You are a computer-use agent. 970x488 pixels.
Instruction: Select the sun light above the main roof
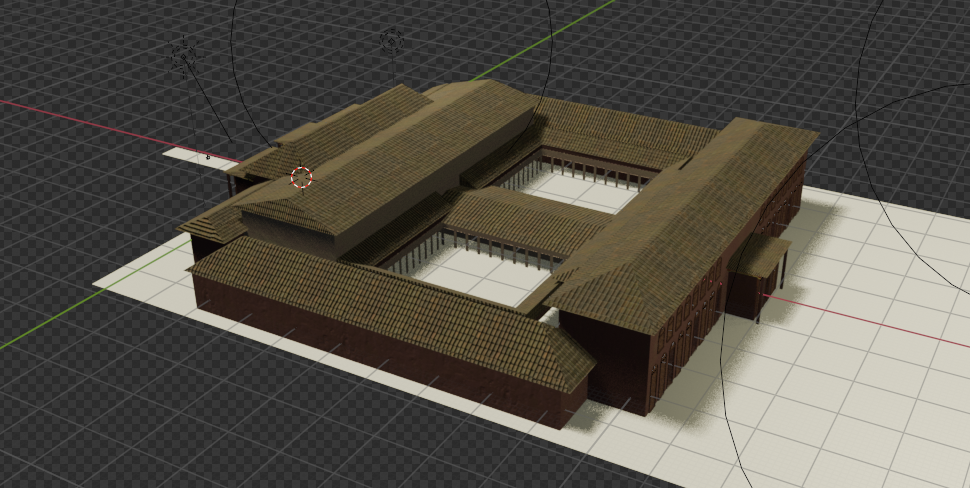click(391, 41)
